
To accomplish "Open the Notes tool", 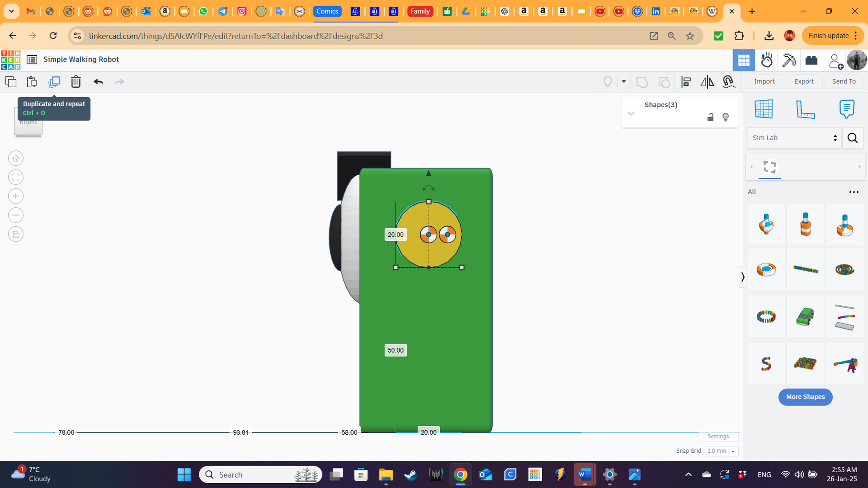I will click(x=847, y=109).
